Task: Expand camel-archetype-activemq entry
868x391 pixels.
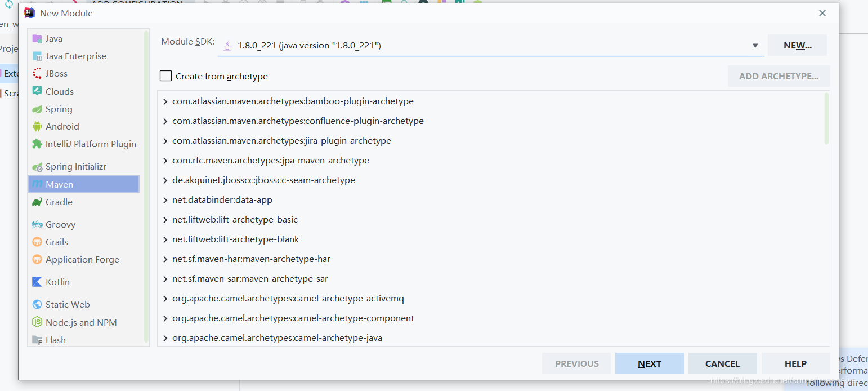Action: click(x=165, y=299)
